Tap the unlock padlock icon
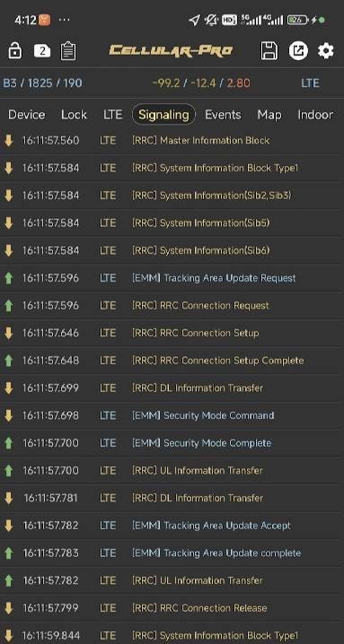Viewport: 344px width, 644px height. point(14,51)
